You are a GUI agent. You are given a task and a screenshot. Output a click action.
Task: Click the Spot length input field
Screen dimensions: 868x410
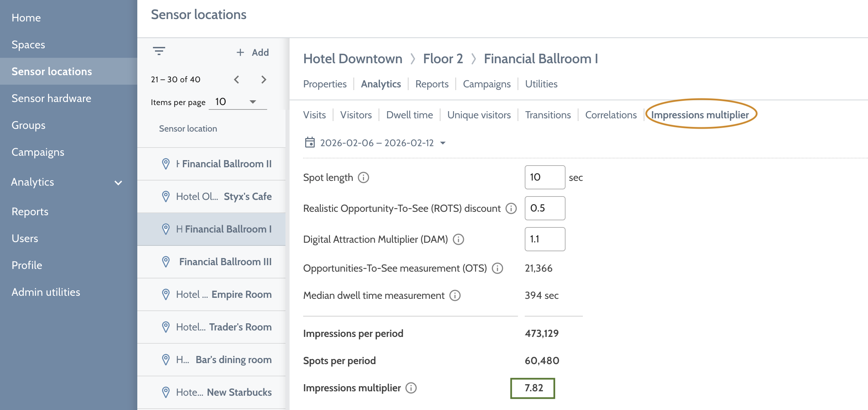point(545,177)
